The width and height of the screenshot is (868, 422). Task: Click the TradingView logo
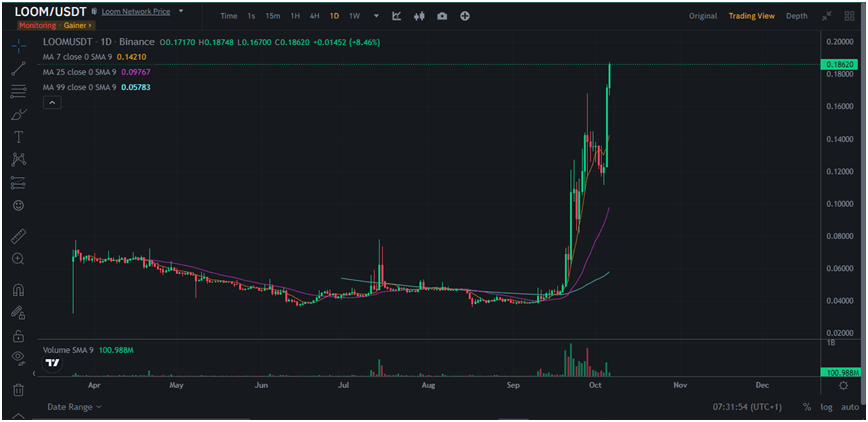(53, 363)
